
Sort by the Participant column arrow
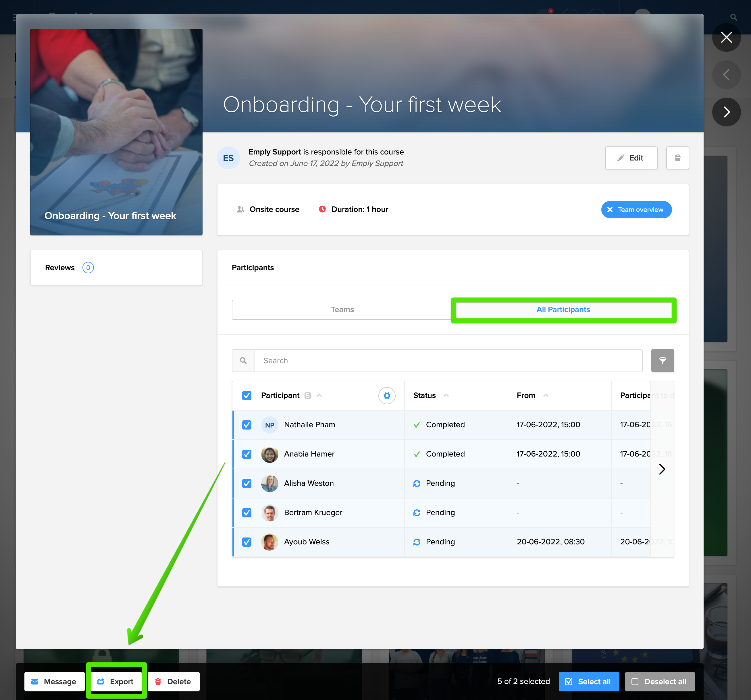coord(319,395)
